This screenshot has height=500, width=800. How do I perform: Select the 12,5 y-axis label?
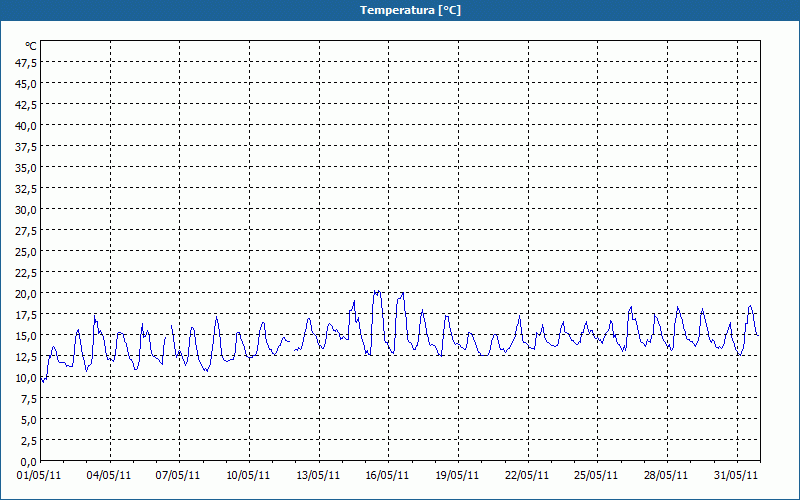(x=27, y=357)
